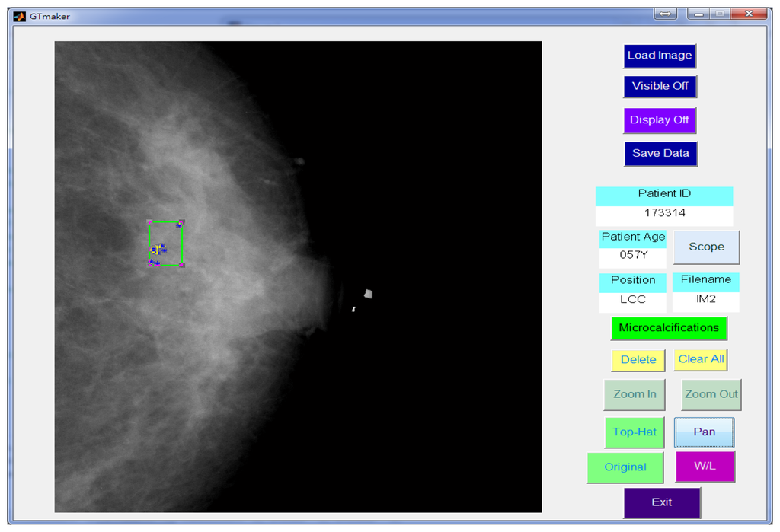Zoom In on the mammogram
This screenshot has width=780, height=532.
(x=635, y=394)
